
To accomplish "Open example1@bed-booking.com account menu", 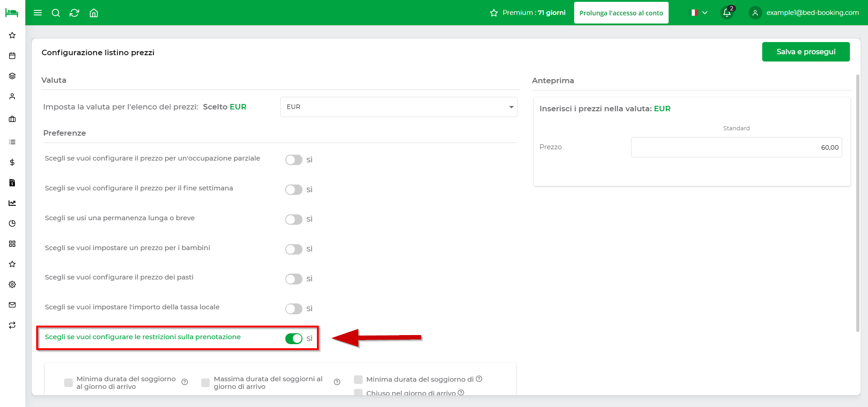I will 812,13.
